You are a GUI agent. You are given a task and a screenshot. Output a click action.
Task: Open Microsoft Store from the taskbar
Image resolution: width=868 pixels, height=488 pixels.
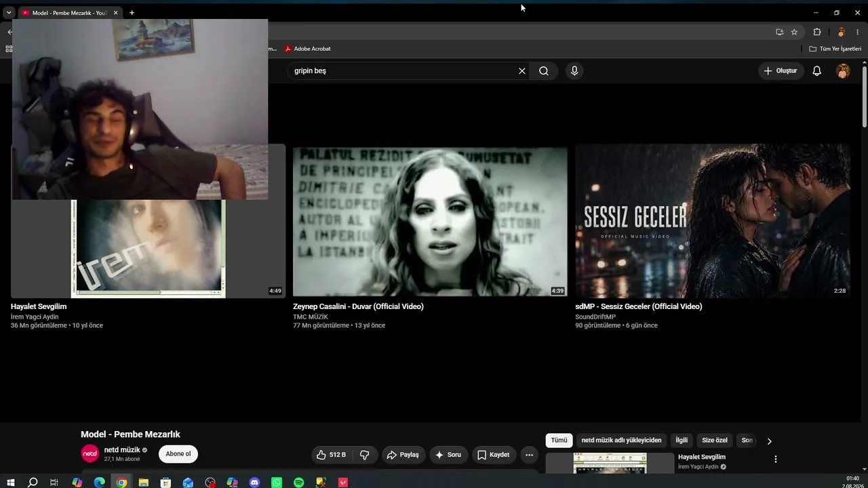165,483
